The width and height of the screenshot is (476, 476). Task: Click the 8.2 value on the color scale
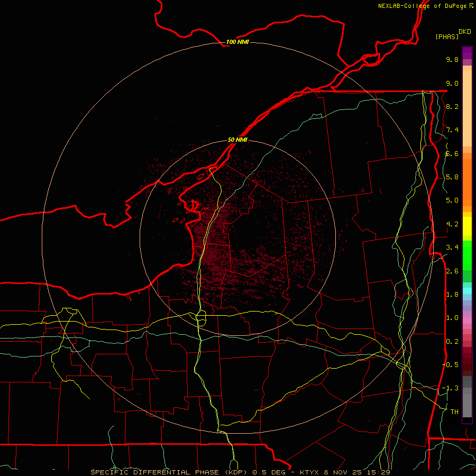point(452,106)
